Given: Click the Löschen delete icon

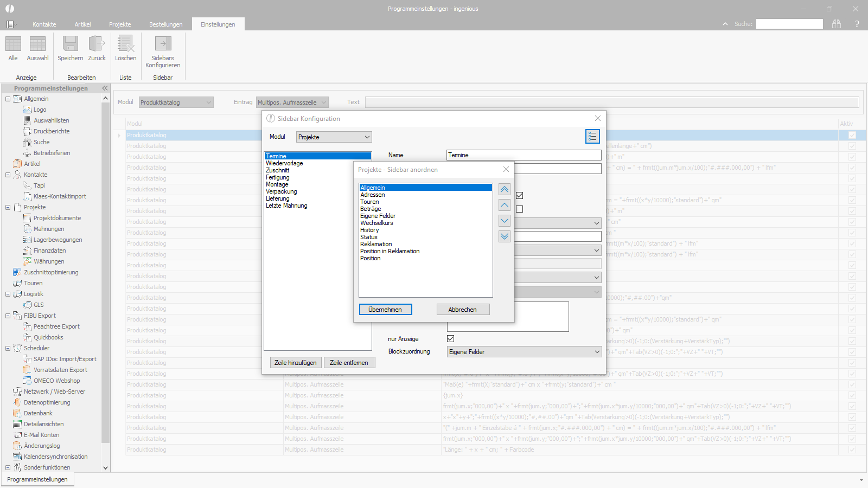Looking at the screenshot, I should click(125, 44).
